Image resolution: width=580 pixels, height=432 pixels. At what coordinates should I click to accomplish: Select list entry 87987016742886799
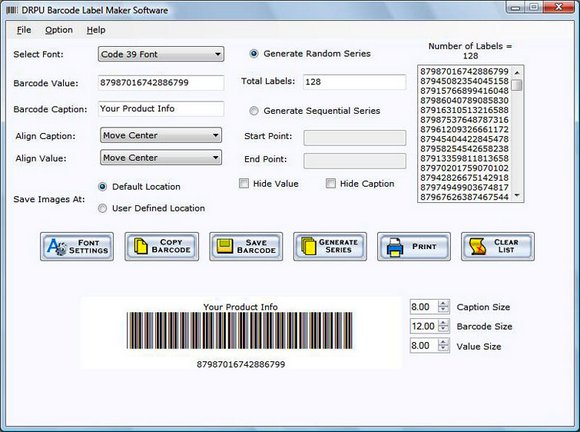click(464, 71)
